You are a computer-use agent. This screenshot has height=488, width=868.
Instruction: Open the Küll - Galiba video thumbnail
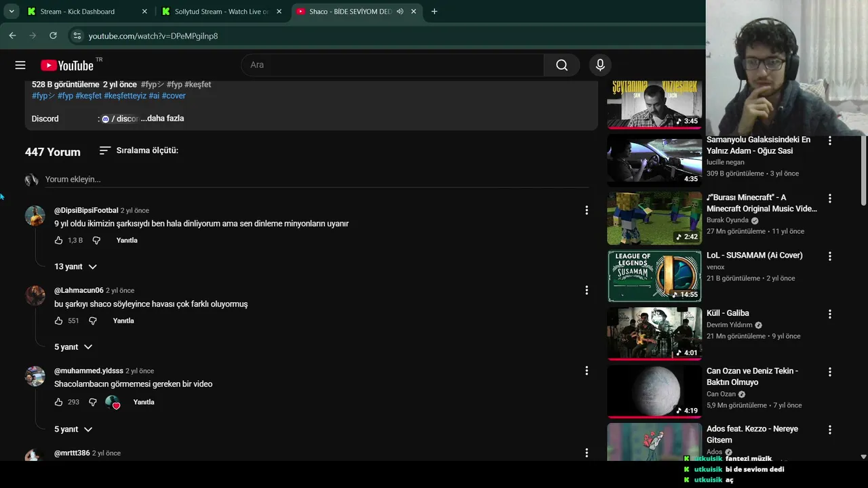click(x=654, y=333)
